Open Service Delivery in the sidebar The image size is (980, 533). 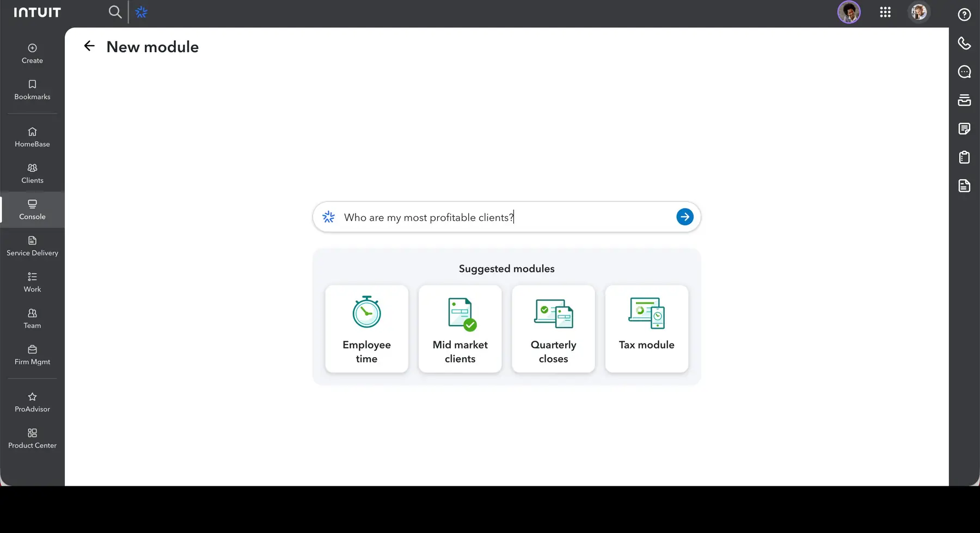[32, 247]
